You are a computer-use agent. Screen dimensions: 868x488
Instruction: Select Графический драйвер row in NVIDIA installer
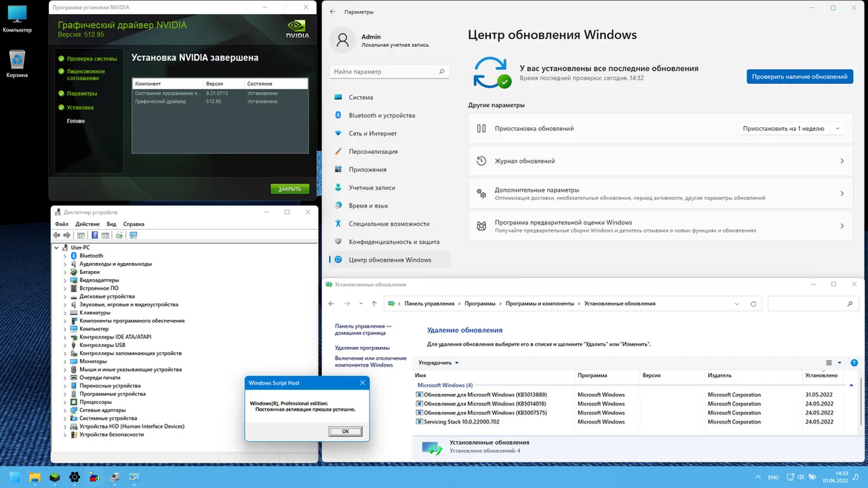pos(220,102)
